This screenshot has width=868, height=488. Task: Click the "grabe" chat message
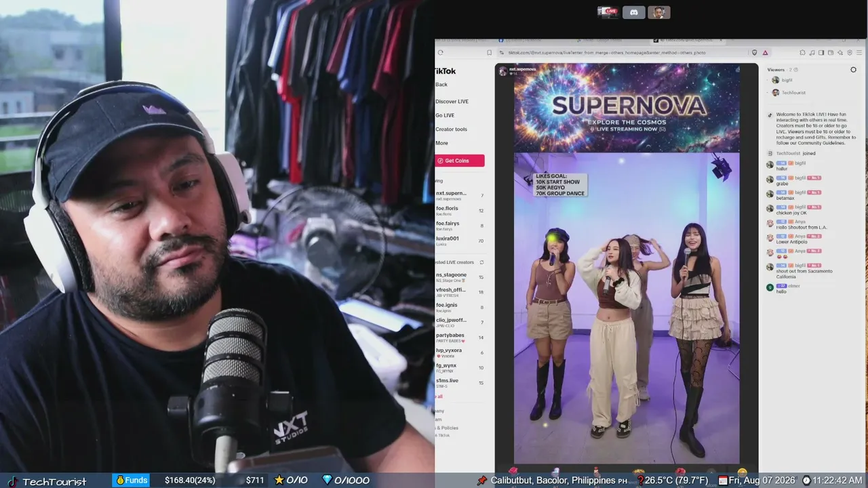tap(782, 184)
